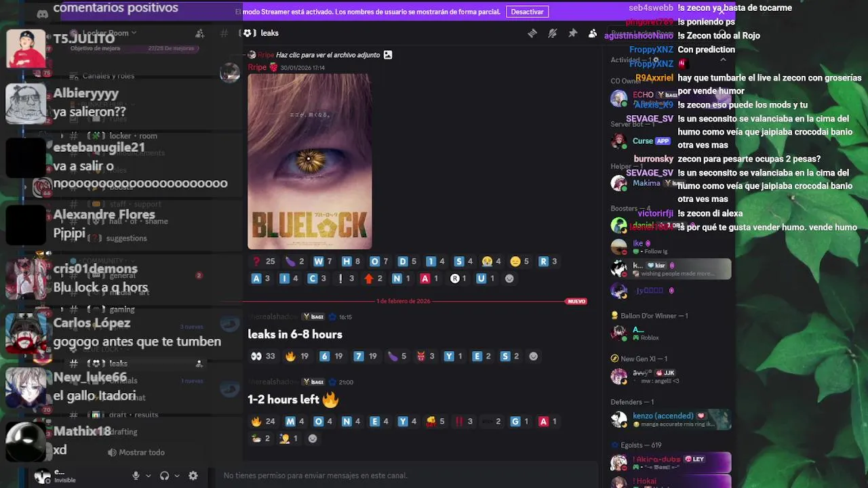Screen dimensions: 868x488
Task: Click the double exclamation reaction with 3
Action: 464,422
